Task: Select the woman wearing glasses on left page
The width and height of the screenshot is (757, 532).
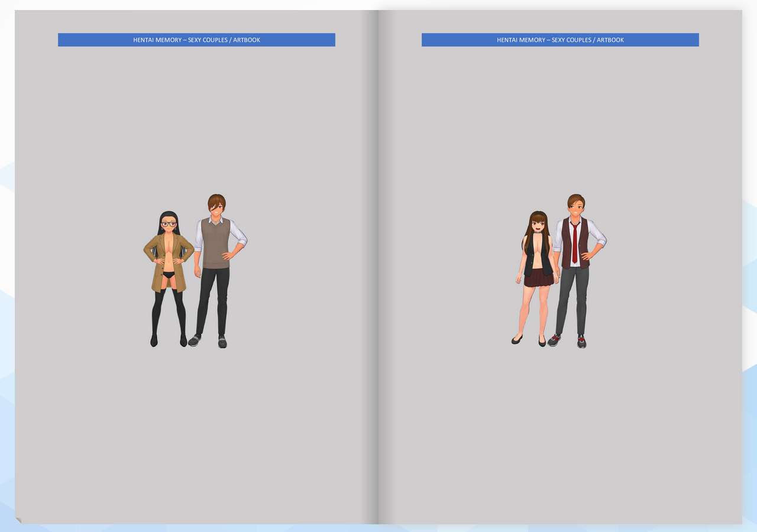Action: [169, 266]
